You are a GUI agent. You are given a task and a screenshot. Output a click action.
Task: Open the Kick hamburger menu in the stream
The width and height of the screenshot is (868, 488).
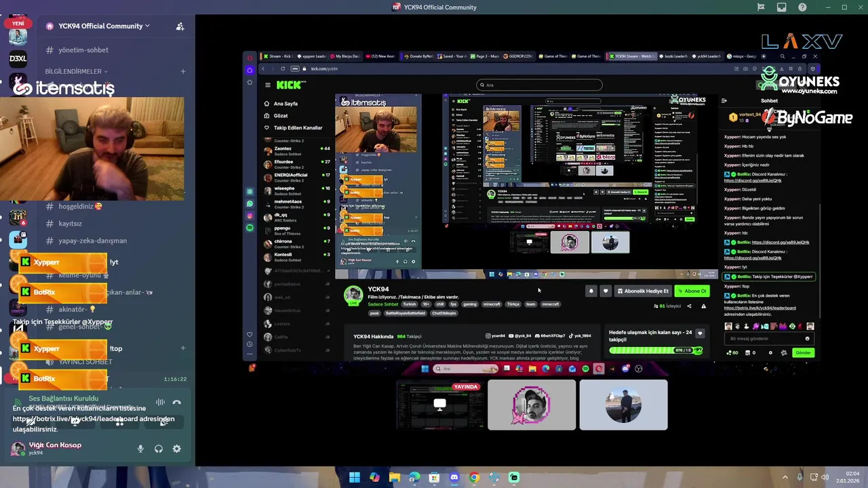[268, 85]
